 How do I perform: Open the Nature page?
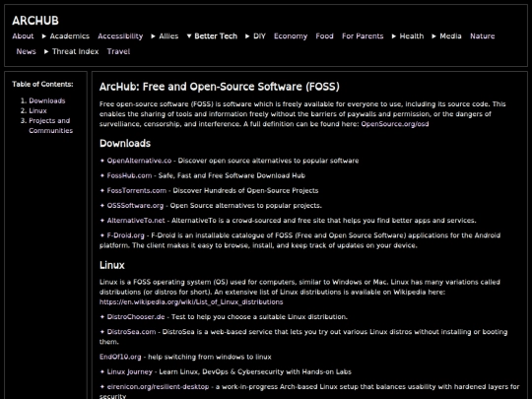483,36
